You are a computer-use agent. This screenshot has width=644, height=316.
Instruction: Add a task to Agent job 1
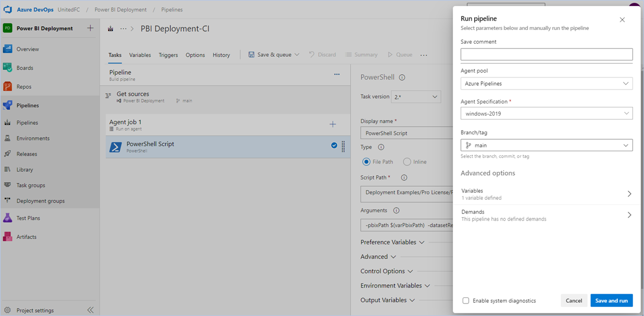[x=333, y=124]
